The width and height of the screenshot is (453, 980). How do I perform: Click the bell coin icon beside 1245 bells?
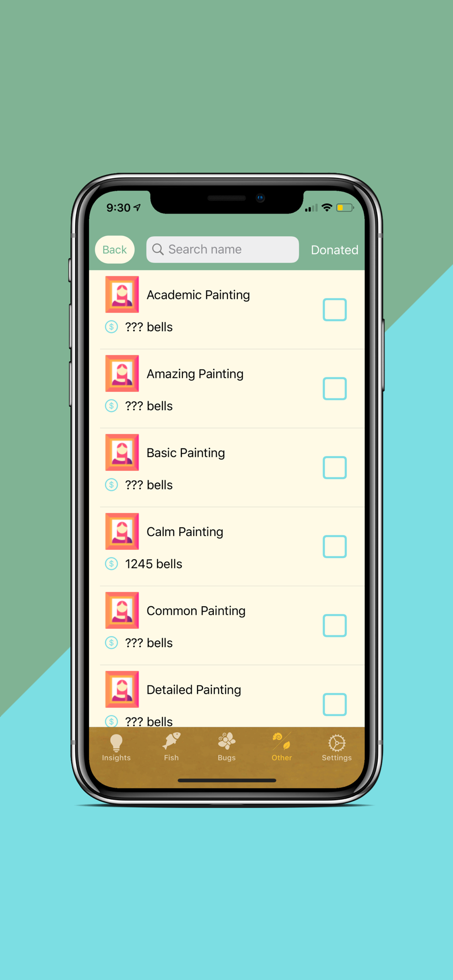click(x=112, y=563)
